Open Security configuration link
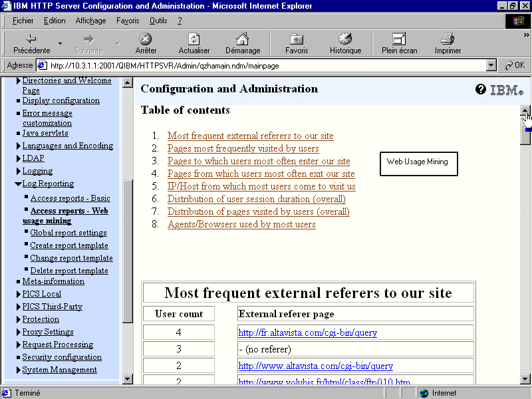 62,357
